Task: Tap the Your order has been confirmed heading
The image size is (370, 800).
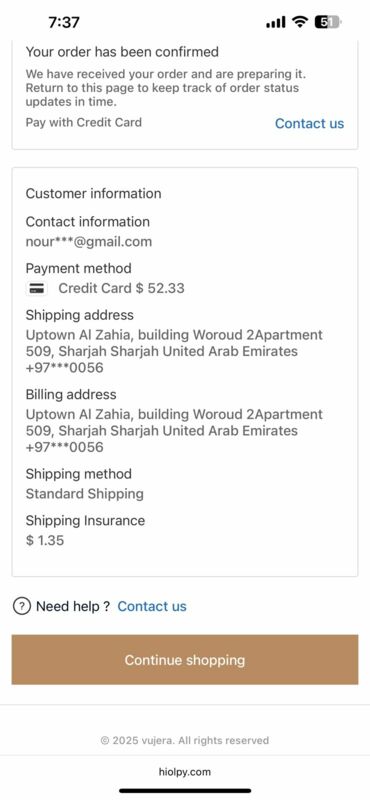Action: pos(122,52)
